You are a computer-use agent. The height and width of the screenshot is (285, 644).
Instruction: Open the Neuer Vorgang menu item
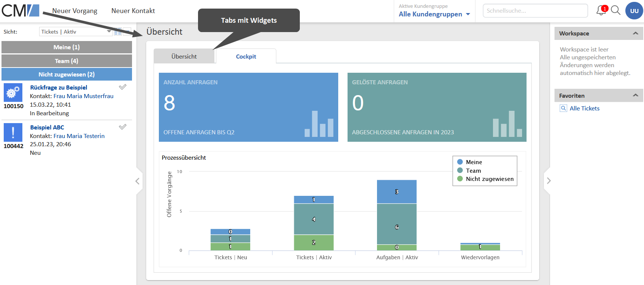tap(75, 11)
